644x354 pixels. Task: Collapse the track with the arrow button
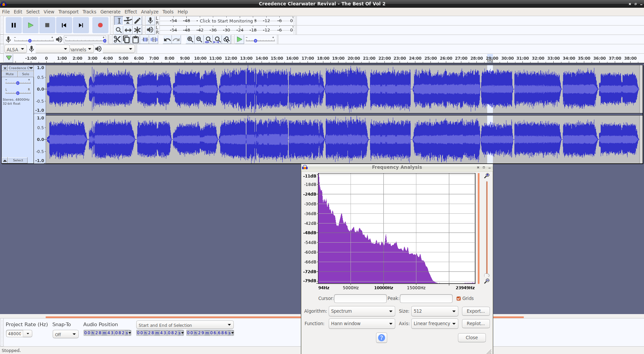pyautogui.click(x=5, y=160)
